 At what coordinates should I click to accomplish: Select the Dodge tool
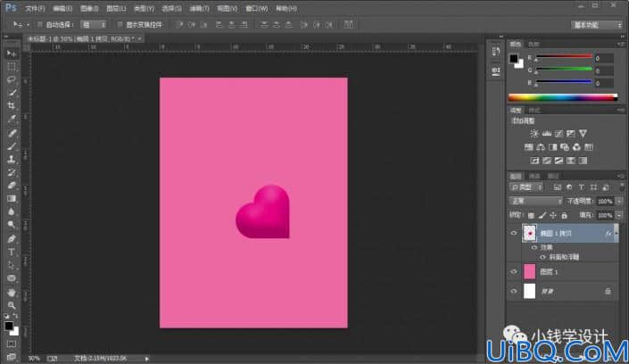[12, 225]
